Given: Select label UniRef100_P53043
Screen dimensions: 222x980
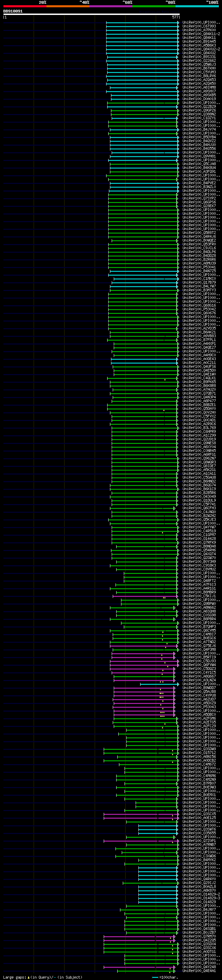Looking at the screenshot, I should pyautogui.click(x=199, y=707).
